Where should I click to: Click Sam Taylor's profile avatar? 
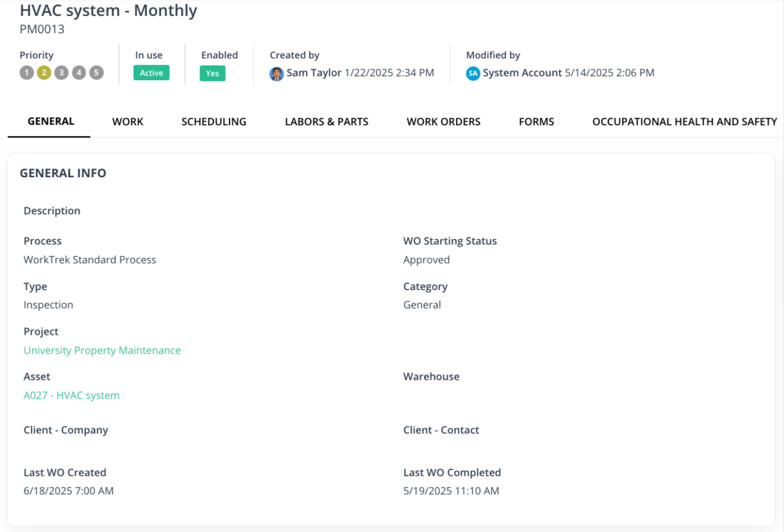[x=276, y=73]
